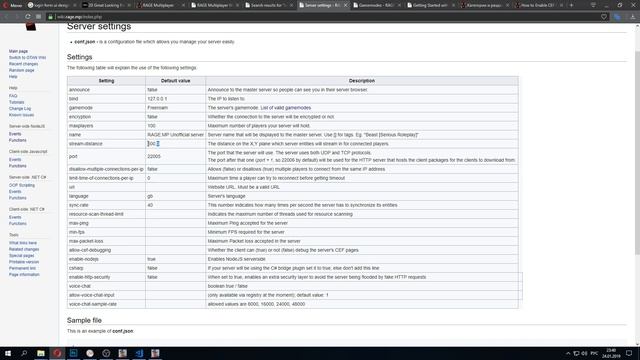
Task: Reload the current wiki page
Action: [x=27, y=17]
